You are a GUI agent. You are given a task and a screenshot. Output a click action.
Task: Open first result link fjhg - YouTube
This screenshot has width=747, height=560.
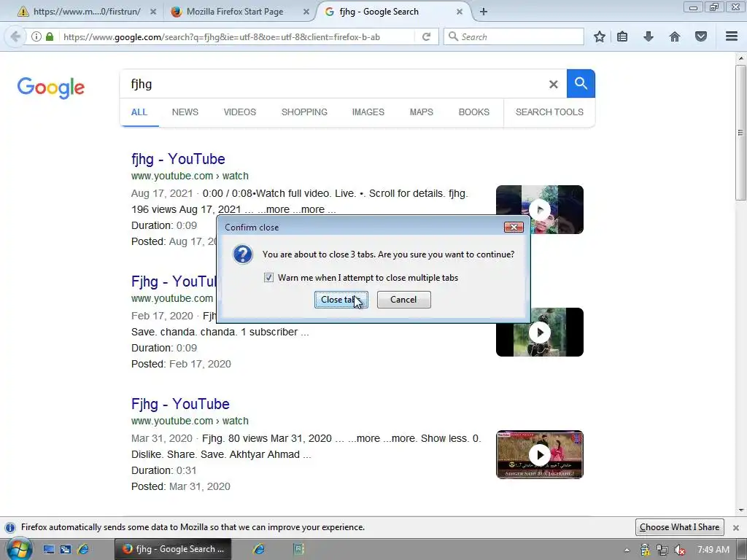tap(178, 159)
